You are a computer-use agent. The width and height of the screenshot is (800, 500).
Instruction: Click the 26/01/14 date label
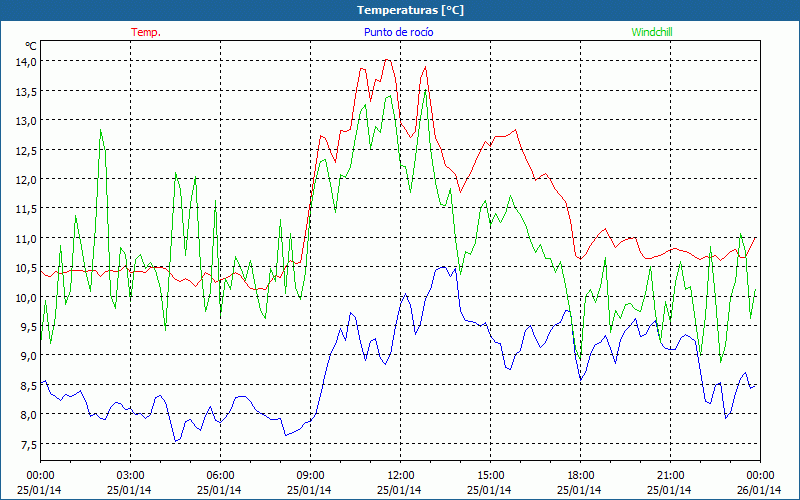[x=759, y=490]
